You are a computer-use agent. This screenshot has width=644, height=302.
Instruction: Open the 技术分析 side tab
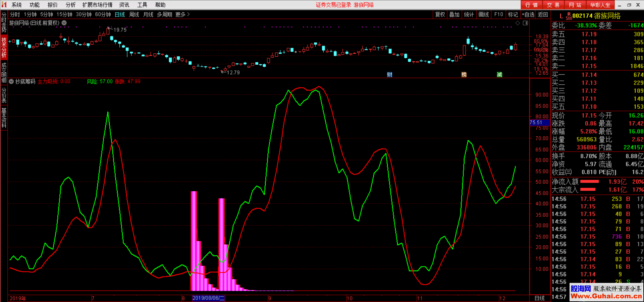4,47
